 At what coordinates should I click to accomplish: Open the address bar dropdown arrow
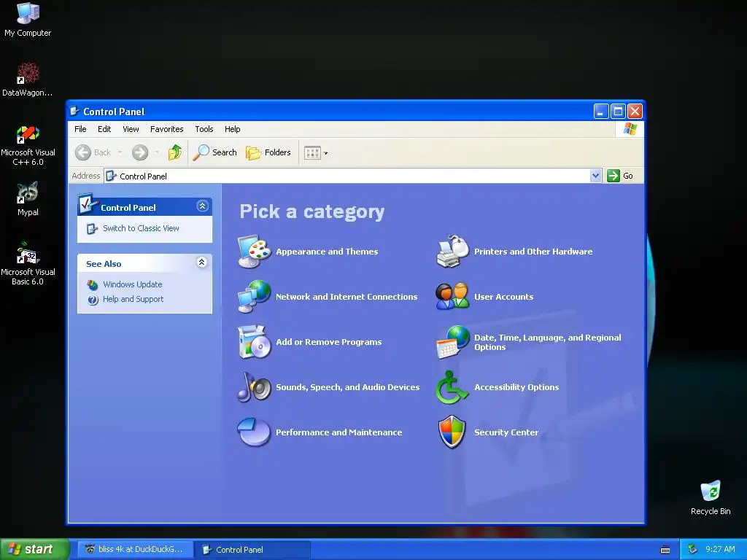595,176
